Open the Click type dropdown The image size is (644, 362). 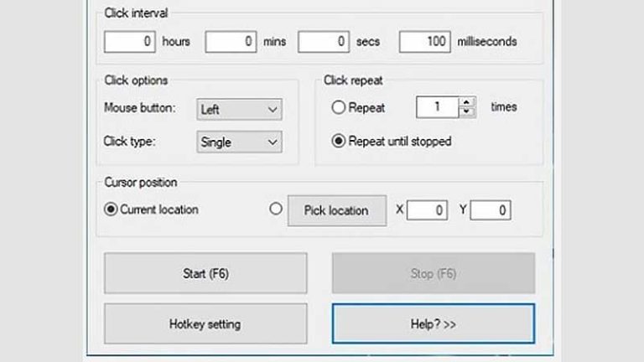(239, 142)
